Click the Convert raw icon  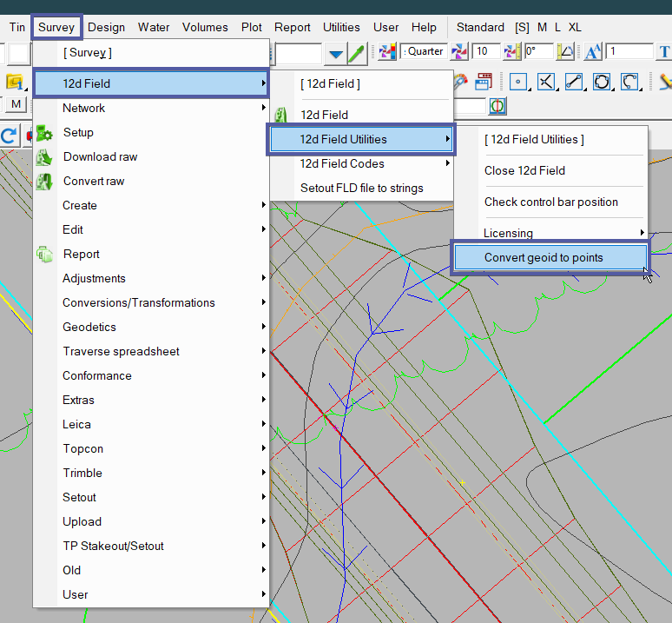[44, 182]
